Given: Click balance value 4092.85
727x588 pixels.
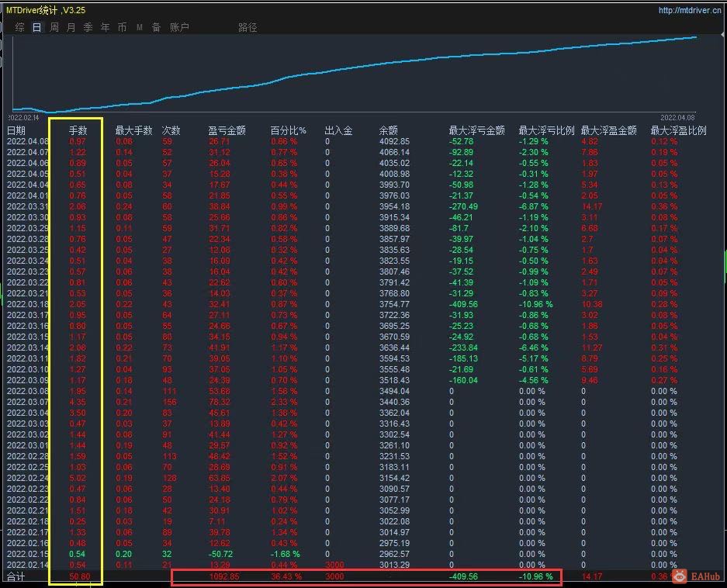Looking at the screenshot, I should (395, 141).
